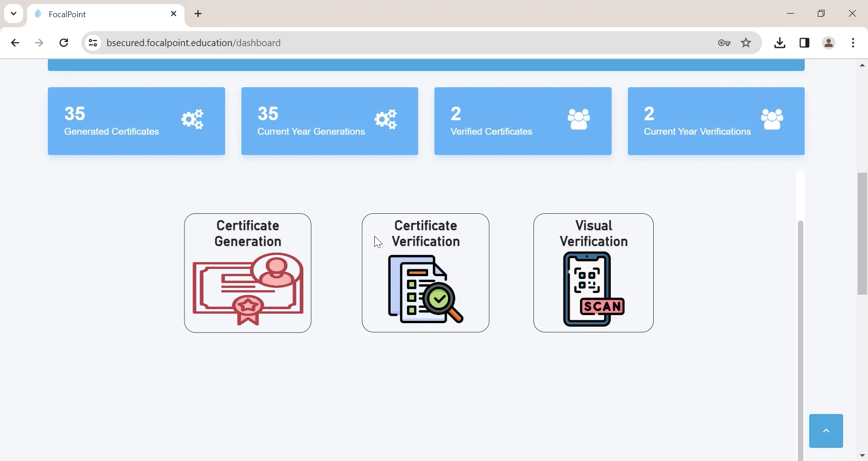Image resolution: width=868 pixels, height=461 pixels.
Task: Open site settings via the tune icon
Action: [x=93, y=42]
